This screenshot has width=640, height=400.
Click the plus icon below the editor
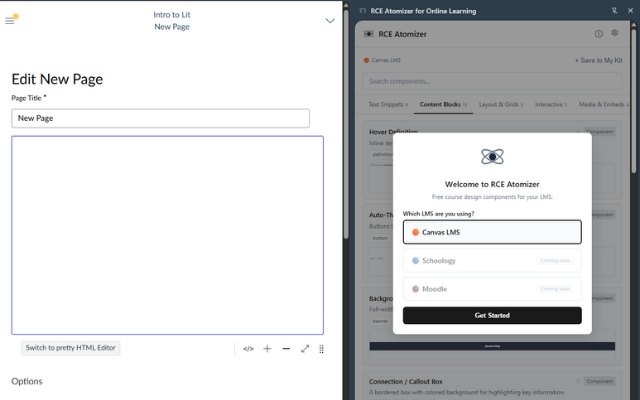(267, 349)
